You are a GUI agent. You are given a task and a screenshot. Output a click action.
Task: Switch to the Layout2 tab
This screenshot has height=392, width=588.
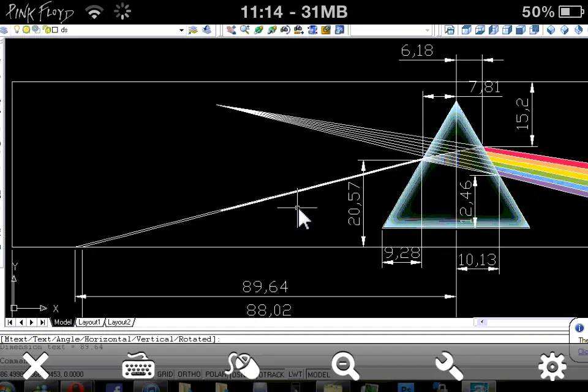click(119, 322)
